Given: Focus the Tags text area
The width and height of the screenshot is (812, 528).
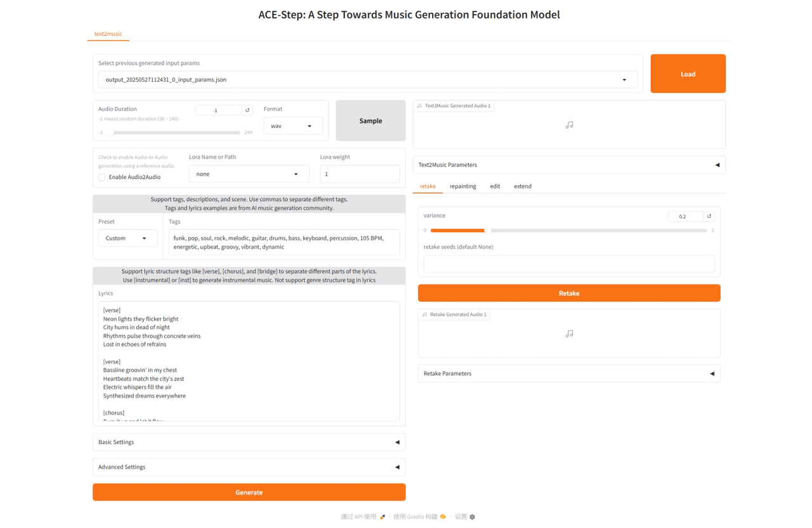Looking at the screenshot, I should (x=284, y=242).
